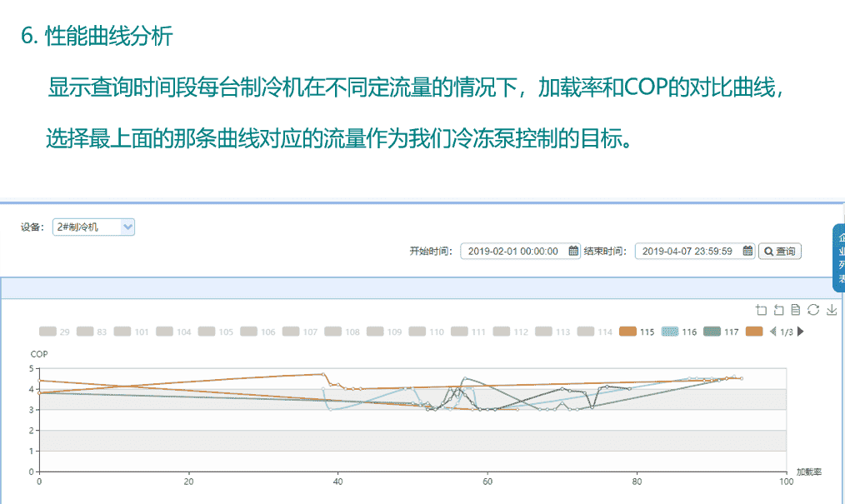Screen dimensions: 845x504
Task: Toggle legend series 83
Action: (92, 332)
